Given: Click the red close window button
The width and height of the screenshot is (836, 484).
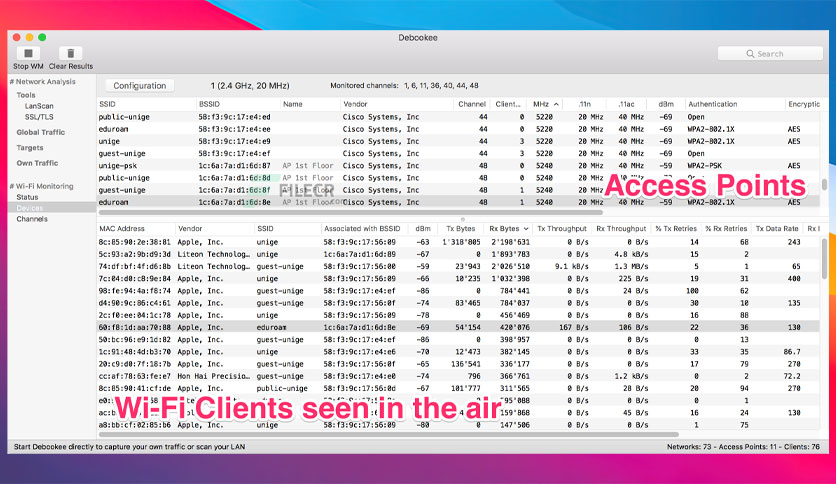Looking at the screenshot, I should pyautogui.click(x=17, y=37).
